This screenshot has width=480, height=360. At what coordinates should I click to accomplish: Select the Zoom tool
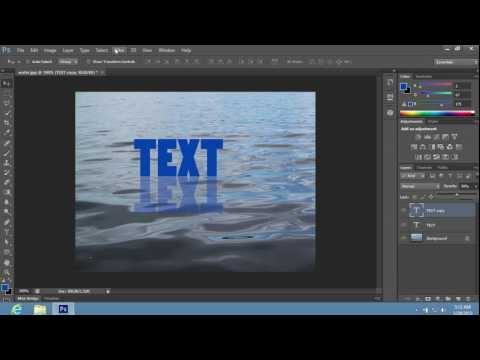click(x=7, y=273)
